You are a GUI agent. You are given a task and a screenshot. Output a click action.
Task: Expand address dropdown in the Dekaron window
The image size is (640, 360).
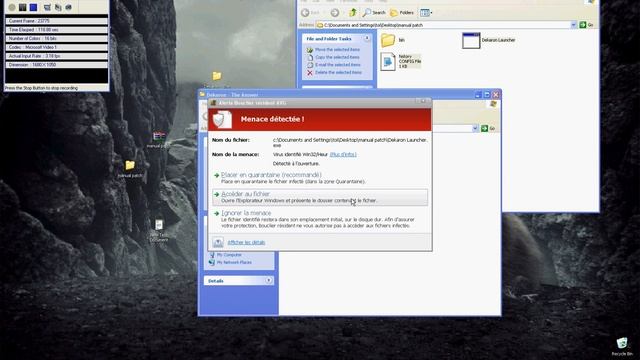coord(475,128)
